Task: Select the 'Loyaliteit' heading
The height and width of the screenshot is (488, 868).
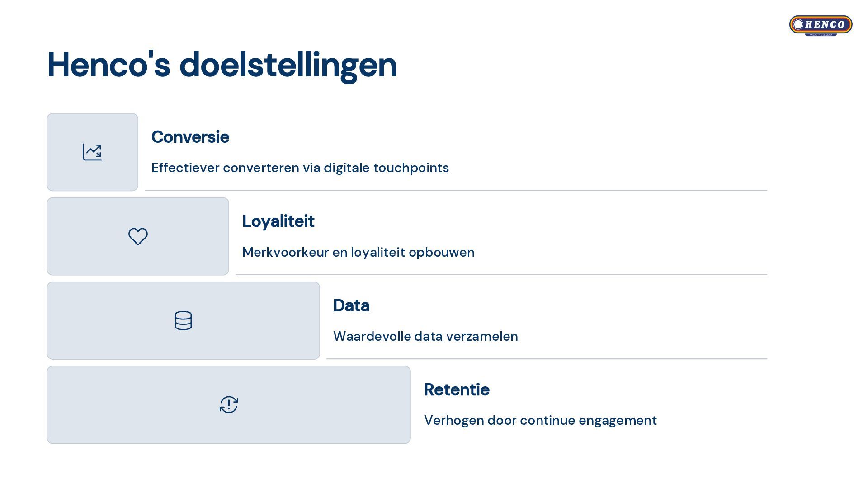Action: (278, 221)
